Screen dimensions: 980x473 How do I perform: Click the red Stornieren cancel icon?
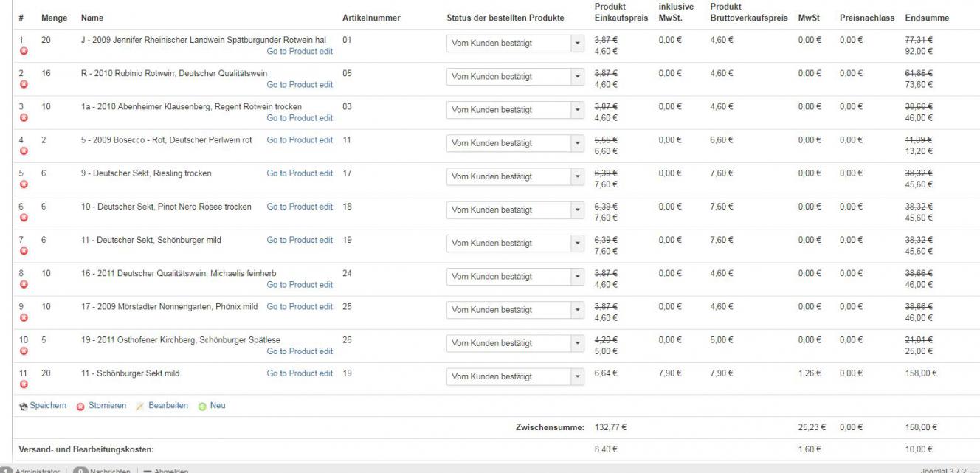point(80,406)
